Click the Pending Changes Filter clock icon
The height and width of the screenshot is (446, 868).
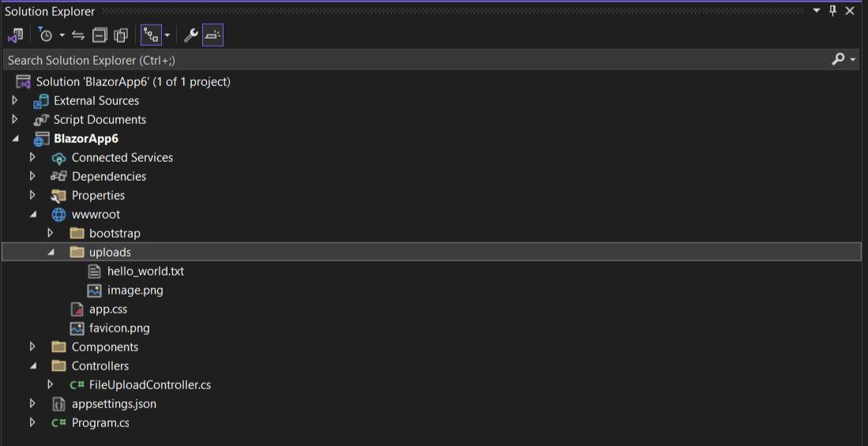pos(46,36)
